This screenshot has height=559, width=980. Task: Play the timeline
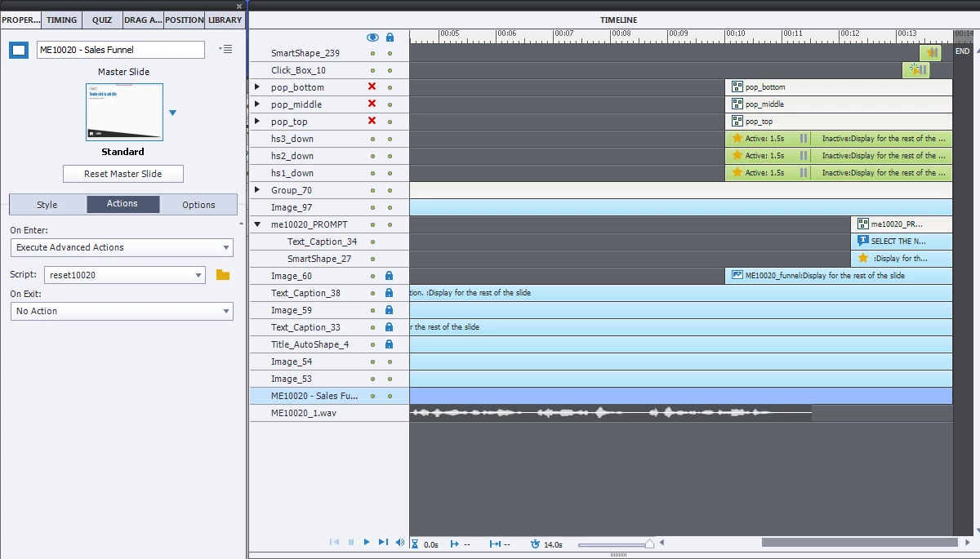(367, 542)
